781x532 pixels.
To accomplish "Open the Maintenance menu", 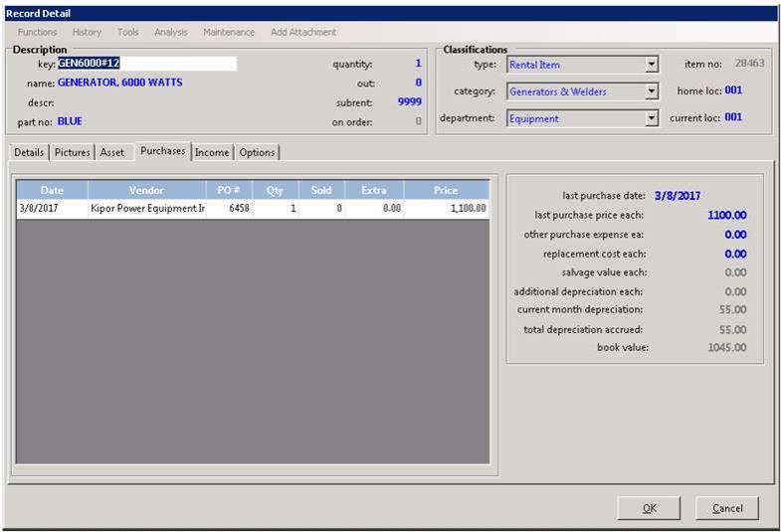I will pos(229,32).
